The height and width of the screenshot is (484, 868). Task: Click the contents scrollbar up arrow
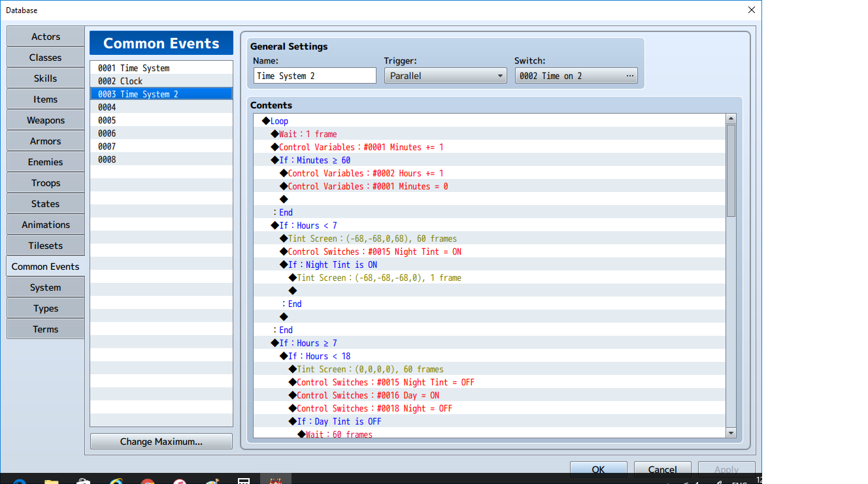[x=731, y=119]
